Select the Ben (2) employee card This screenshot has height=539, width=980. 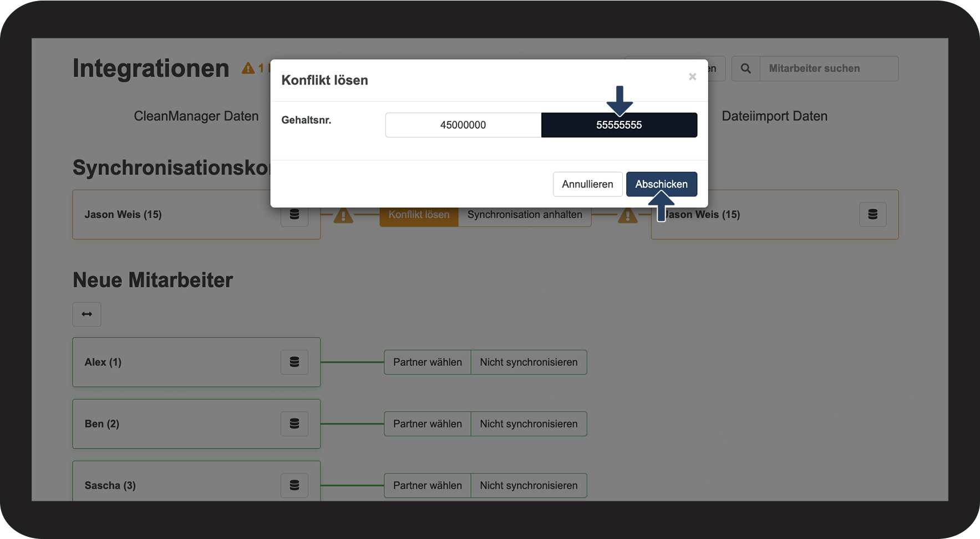[x=196, y=424]
